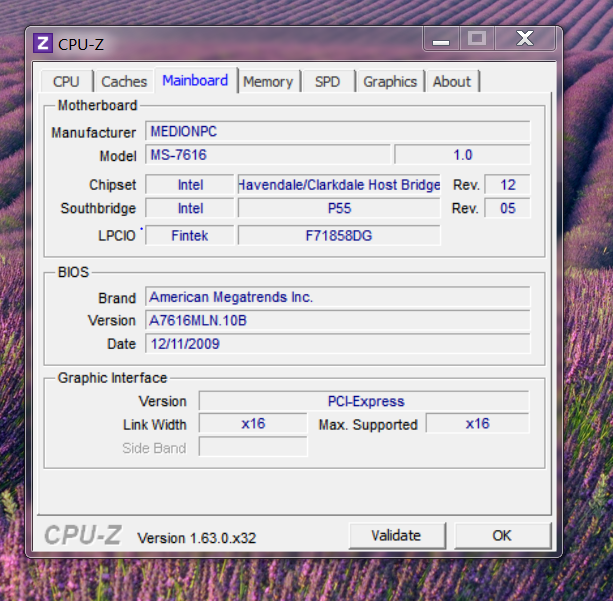This screenshot has width=613, height=601.
Task: Go to the Memory tab
Action: tap(268, 81)
